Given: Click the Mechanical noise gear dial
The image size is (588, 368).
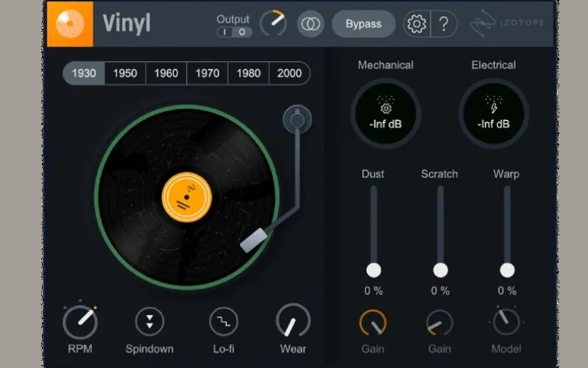Looking at the screenshot, I should coord(386,113).
